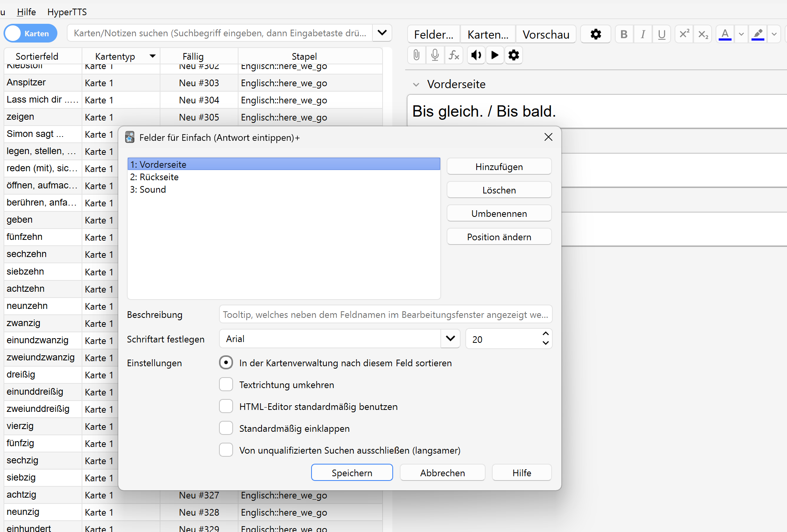Open the HyperTTS menu

pos(67,12)
